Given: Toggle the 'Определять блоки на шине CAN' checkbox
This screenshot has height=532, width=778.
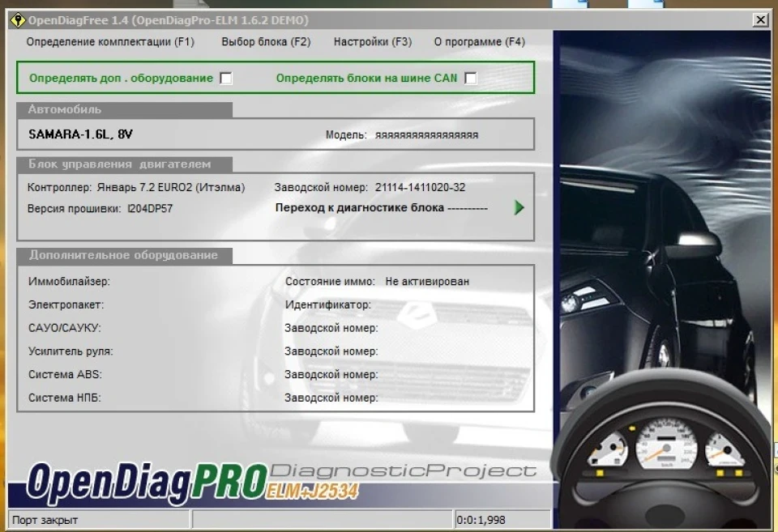Looking at the screenshot, I should pyautogui.click(x=470, y=79).
